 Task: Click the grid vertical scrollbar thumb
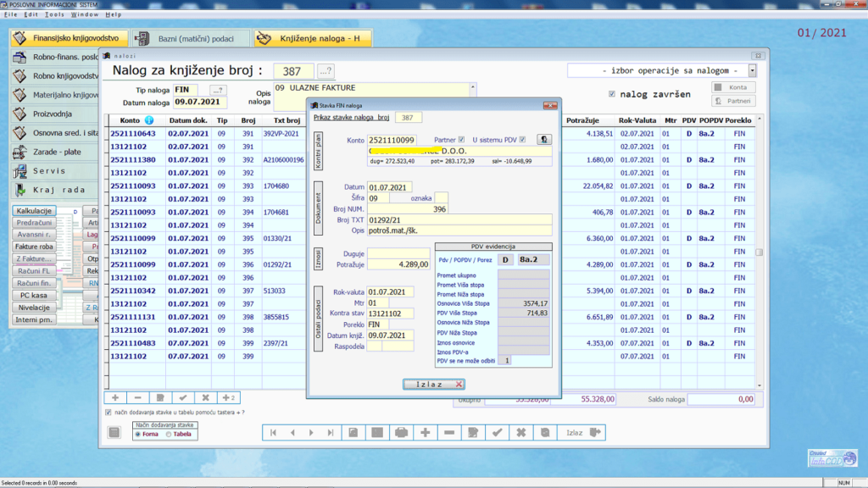pyautogui.click(x=759, y=252)
